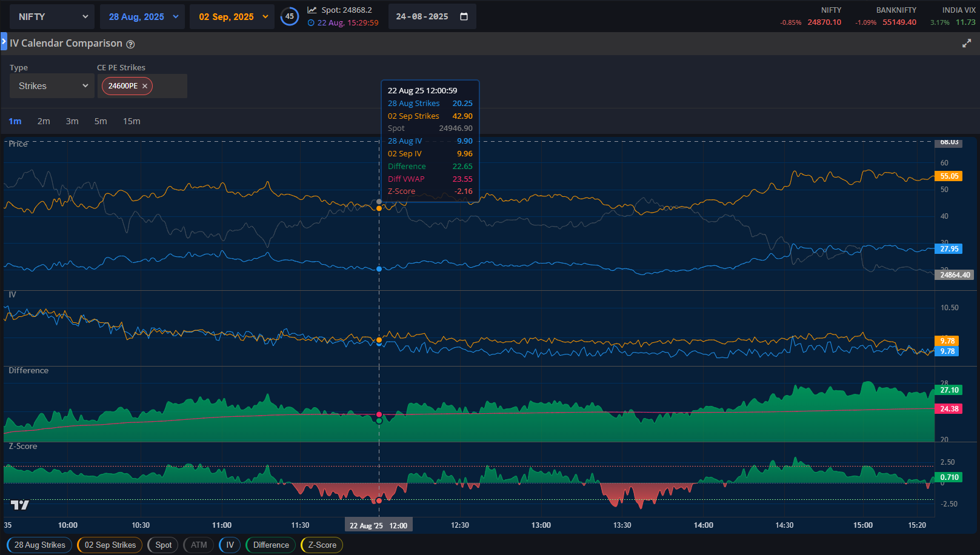
Task: Expand chart to fullscreen view
Action: click(x=967, y=44)
